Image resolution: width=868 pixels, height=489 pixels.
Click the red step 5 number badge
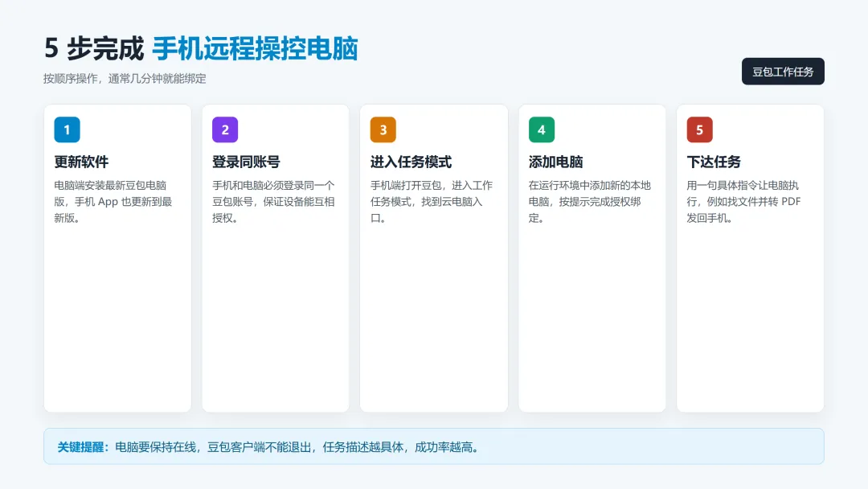pos(700,129)
